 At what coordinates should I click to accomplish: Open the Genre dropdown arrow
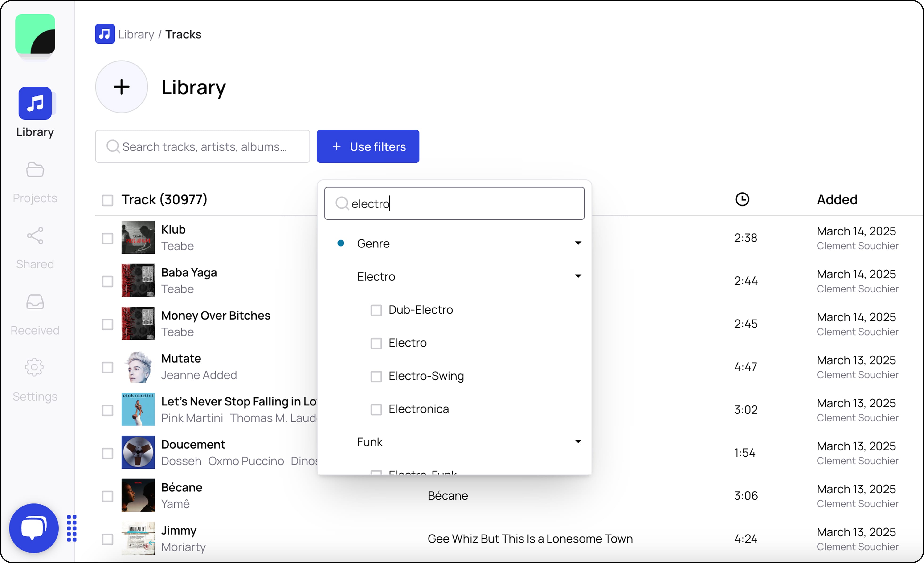pos(578,243)
